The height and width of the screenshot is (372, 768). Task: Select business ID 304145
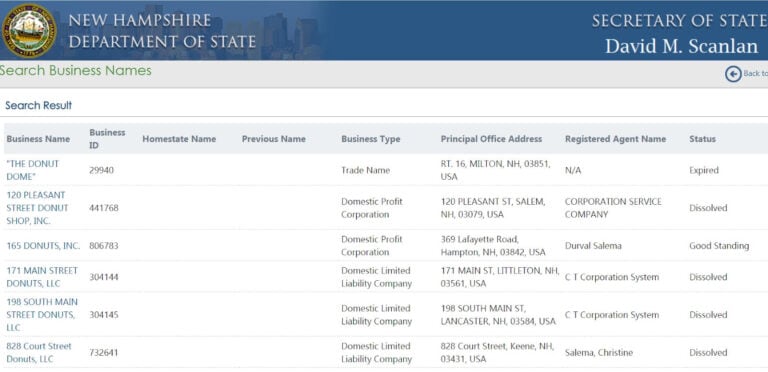(x=104, y=315)
